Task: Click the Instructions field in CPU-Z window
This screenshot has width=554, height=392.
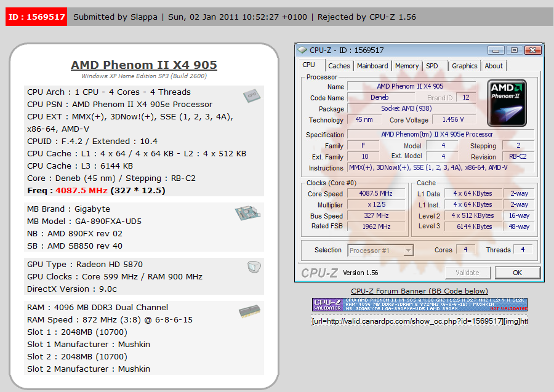Action: pos(440,168)
